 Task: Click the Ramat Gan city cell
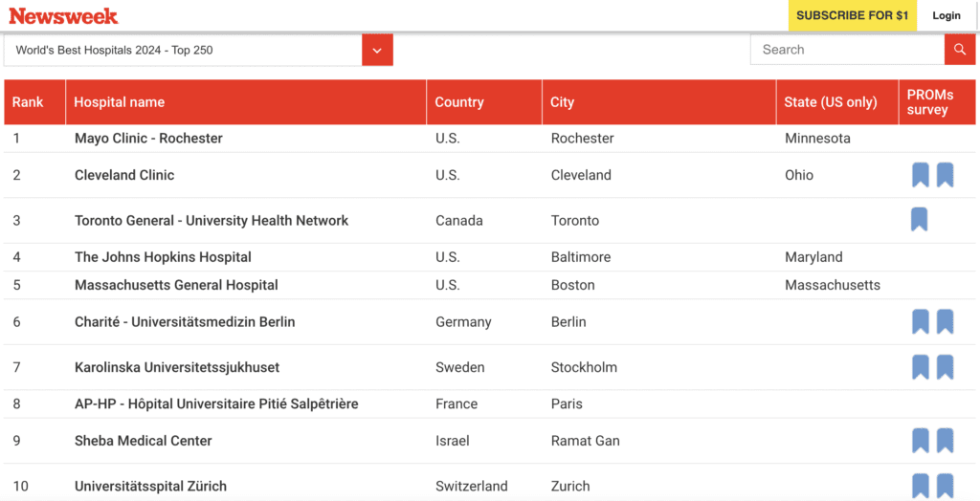[x=585, y=441]
